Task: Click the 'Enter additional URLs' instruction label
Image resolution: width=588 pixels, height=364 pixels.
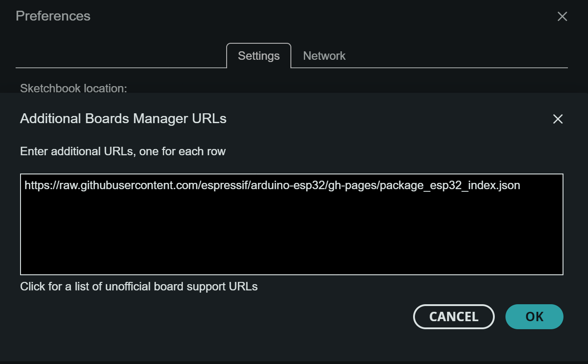Action: coord(123,151)
